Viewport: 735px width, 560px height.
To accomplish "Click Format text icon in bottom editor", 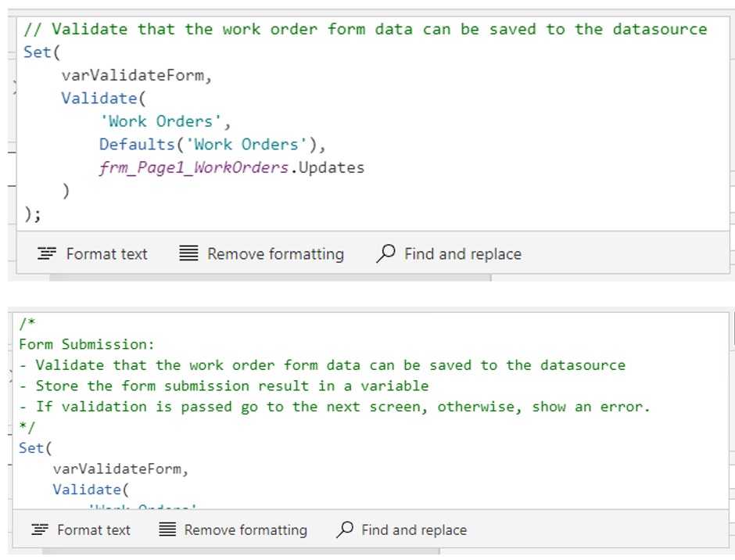I will pyautogui.click(x=40, y=530).
